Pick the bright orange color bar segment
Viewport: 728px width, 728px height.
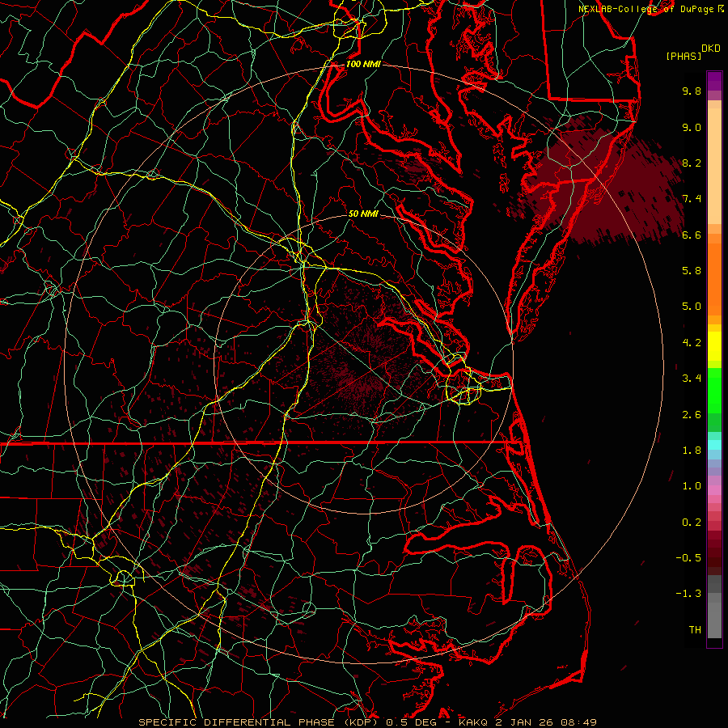tap(714, 278)
